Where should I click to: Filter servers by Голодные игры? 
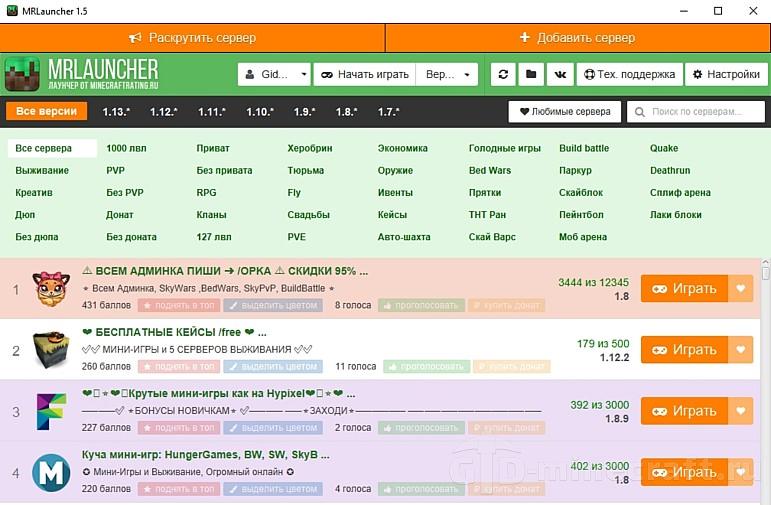pos(504,149)
